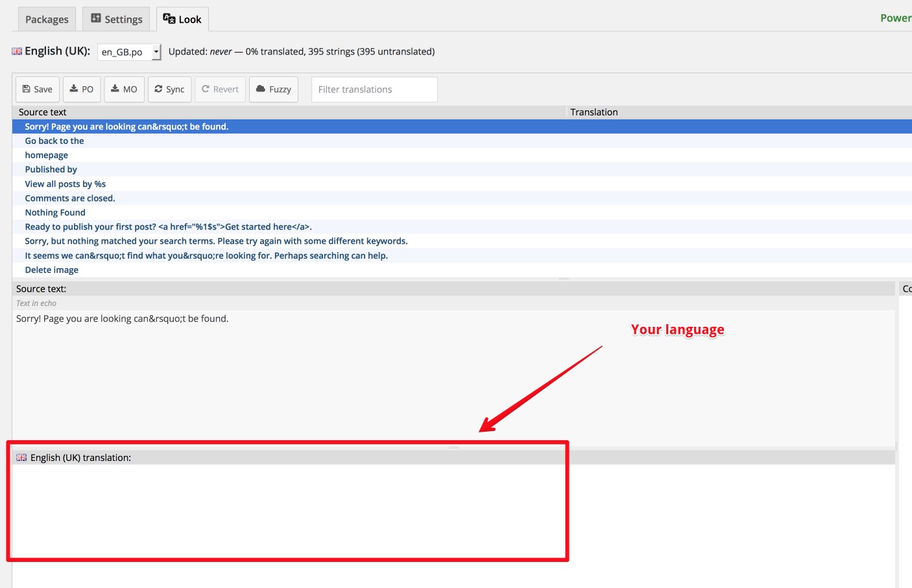Select 'View all posts by %s' string

coord(462,184)
